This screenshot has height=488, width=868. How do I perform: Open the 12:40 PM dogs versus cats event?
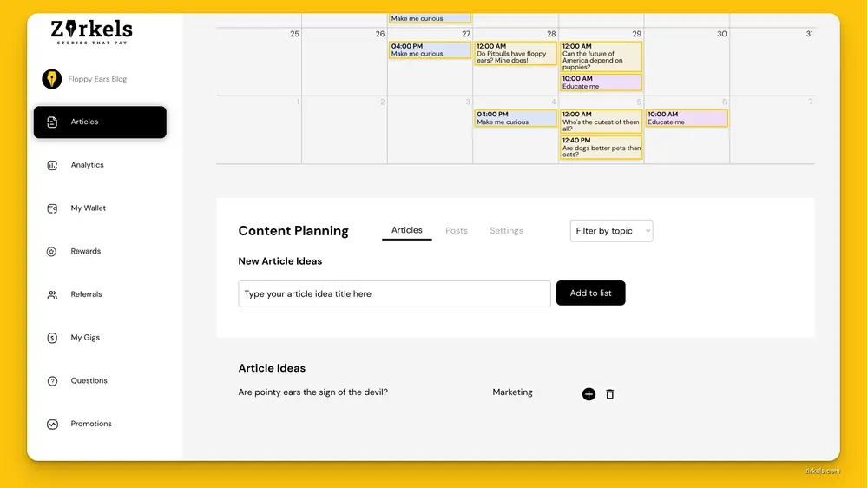pyautogui.click(x=602, y=148)
